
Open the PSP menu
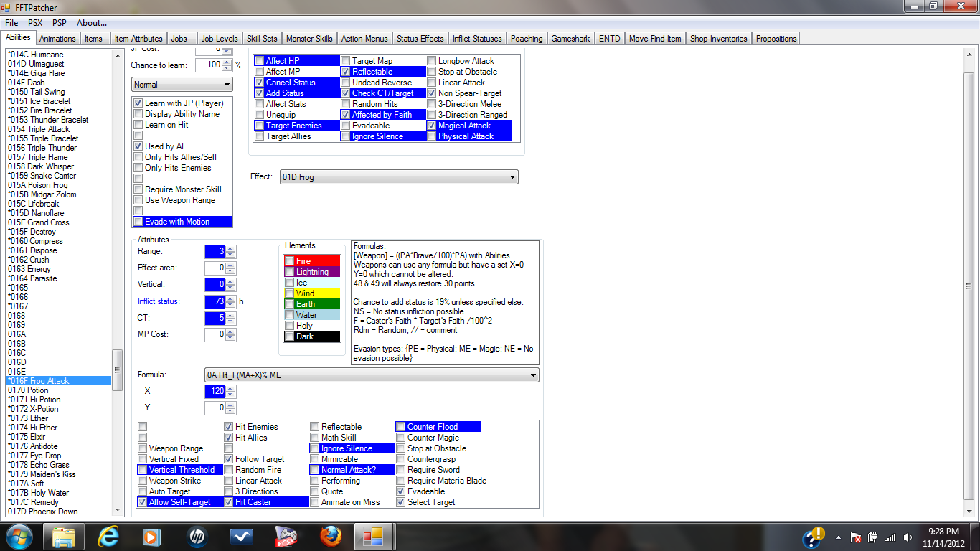60,23
